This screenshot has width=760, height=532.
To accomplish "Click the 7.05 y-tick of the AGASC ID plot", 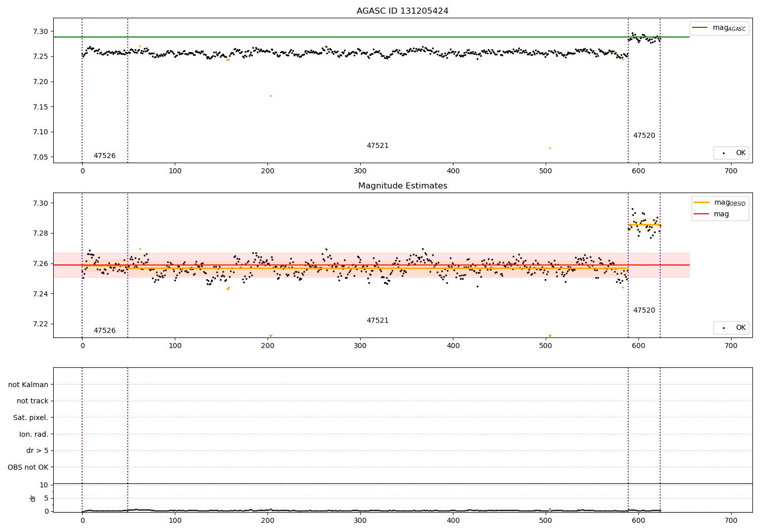I will (40, 157).
